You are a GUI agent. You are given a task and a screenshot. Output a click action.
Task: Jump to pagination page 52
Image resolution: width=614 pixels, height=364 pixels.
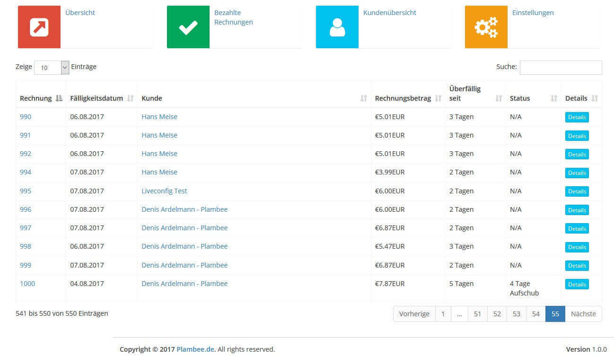pyautogui.click(x=497, y=314)
